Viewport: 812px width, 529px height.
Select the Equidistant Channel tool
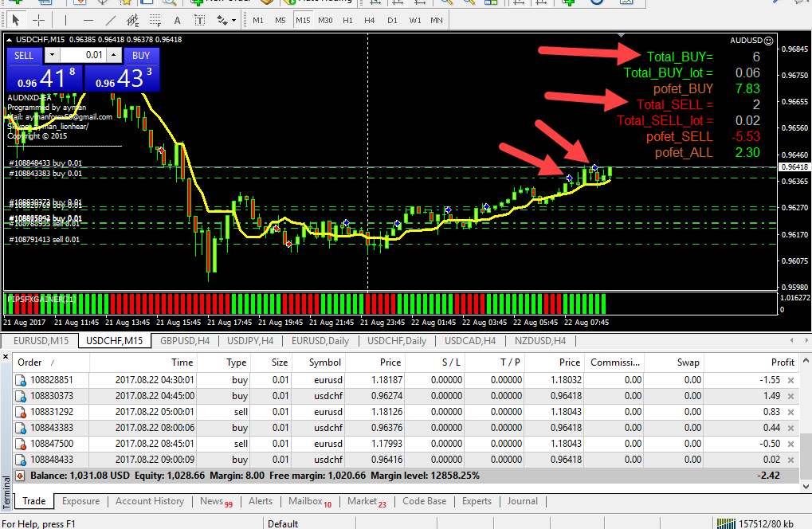(x=132, y=20)
